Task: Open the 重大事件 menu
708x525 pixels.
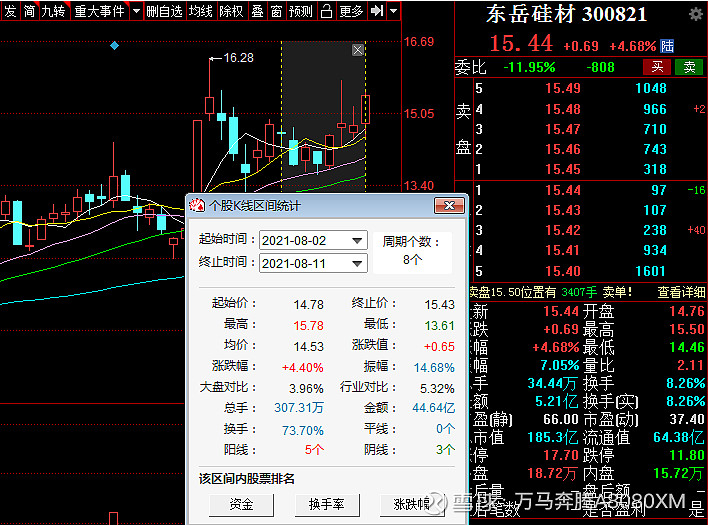Action: pyautogui.click(x=99, y=11)
